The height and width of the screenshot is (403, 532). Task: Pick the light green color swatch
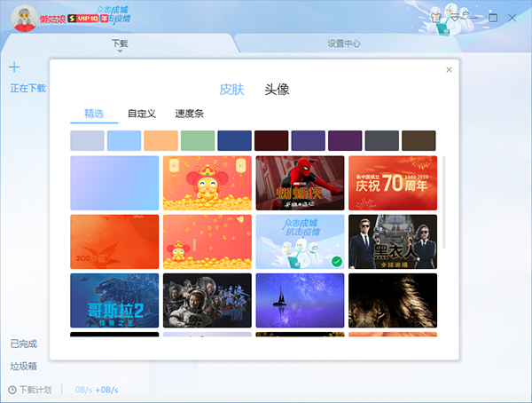198,140
